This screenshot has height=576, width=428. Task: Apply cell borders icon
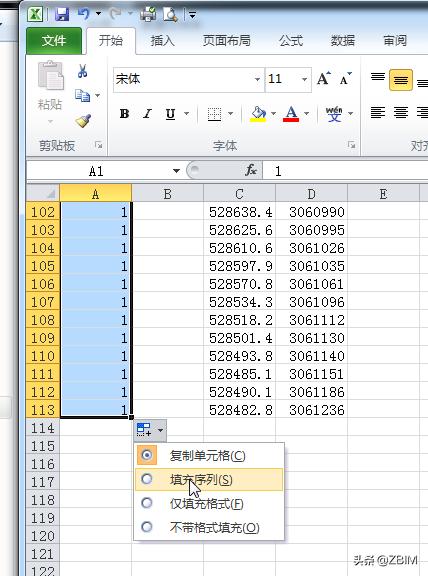click(214, 114)
